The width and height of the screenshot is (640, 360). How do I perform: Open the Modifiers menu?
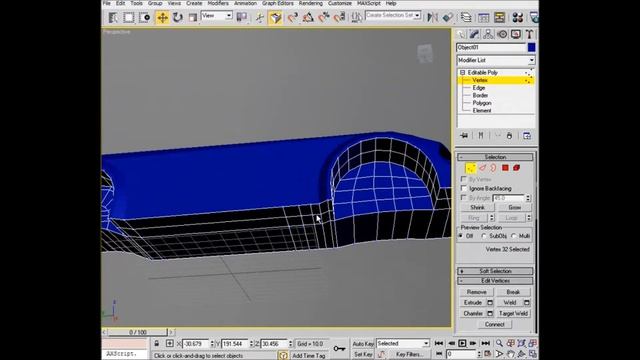(218, 3)
